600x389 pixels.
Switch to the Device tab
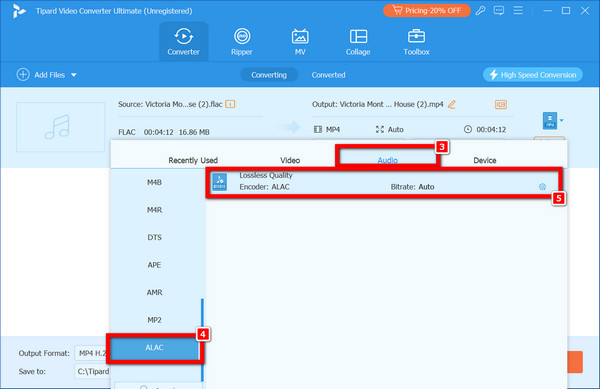pyautogui.click(x=484, y=160)
